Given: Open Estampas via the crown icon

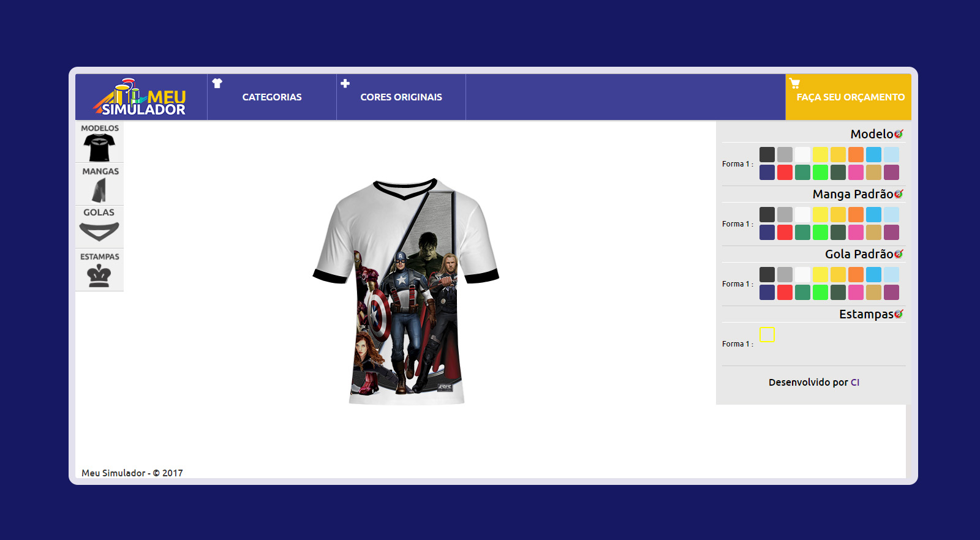Looking at the screenshot, I should click(x=99, y=276).
